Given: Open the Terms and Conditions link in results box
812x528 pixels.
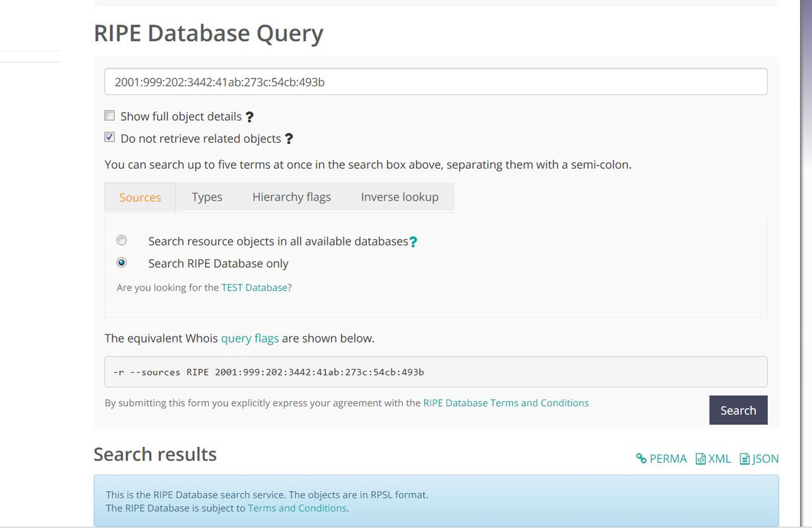Looking at the screenshot, I should pos(297,508).
